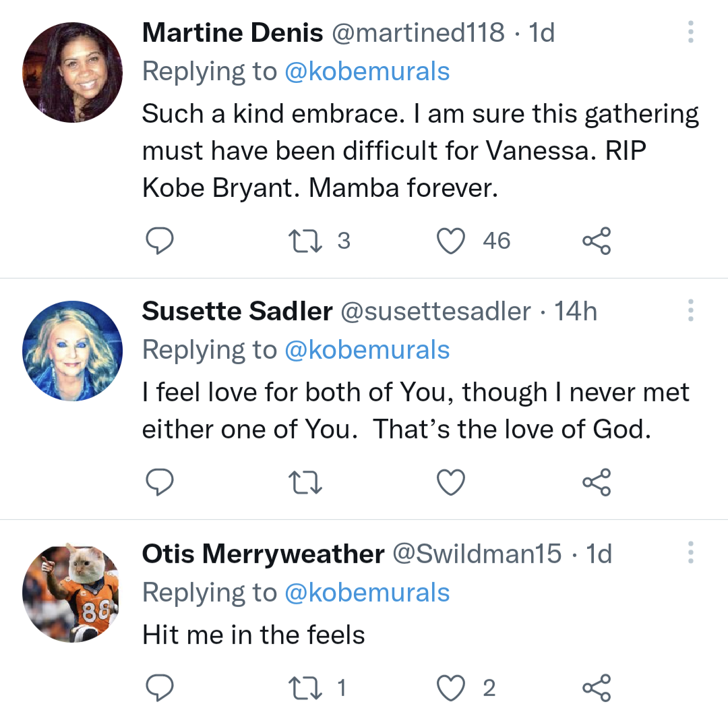This screenshot has width=728, height=723.
Task: Share Susette Sadler's tweet
Action: (597, 482)
